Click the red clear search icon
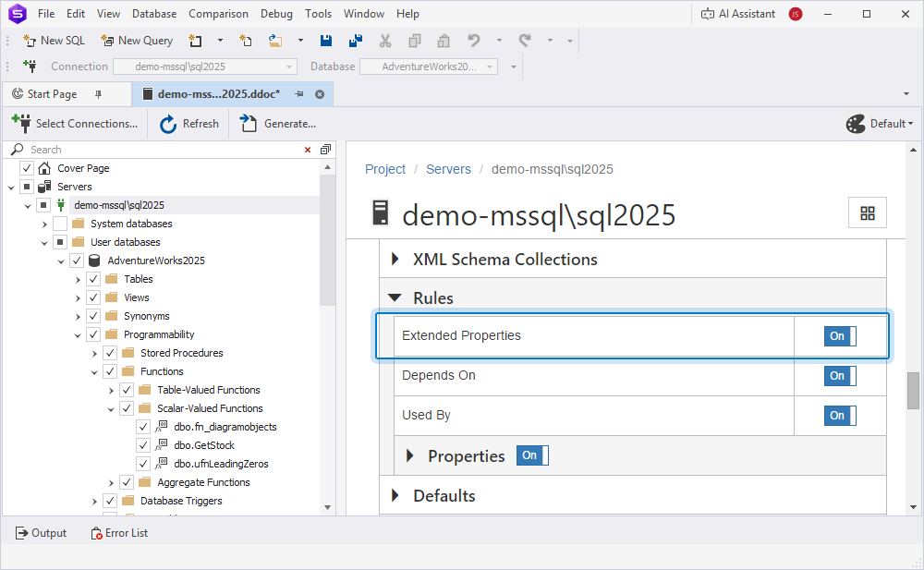This screenshot has height=570, width=924. pos(308,150)
